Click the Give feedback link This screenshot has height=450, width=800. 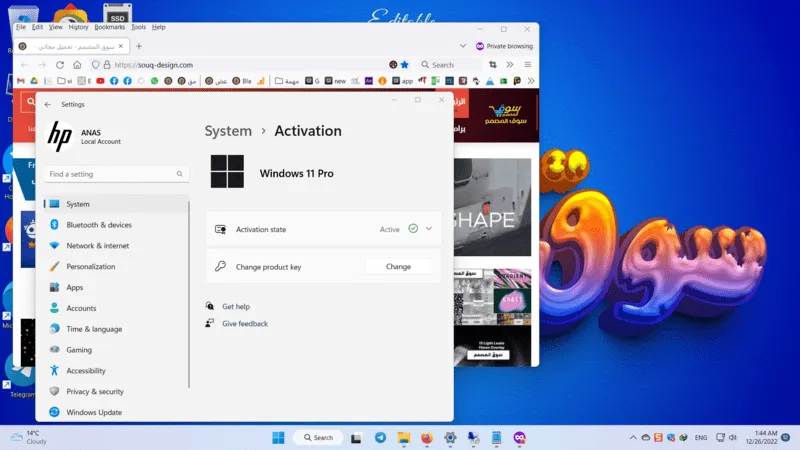tap(245, 324)
